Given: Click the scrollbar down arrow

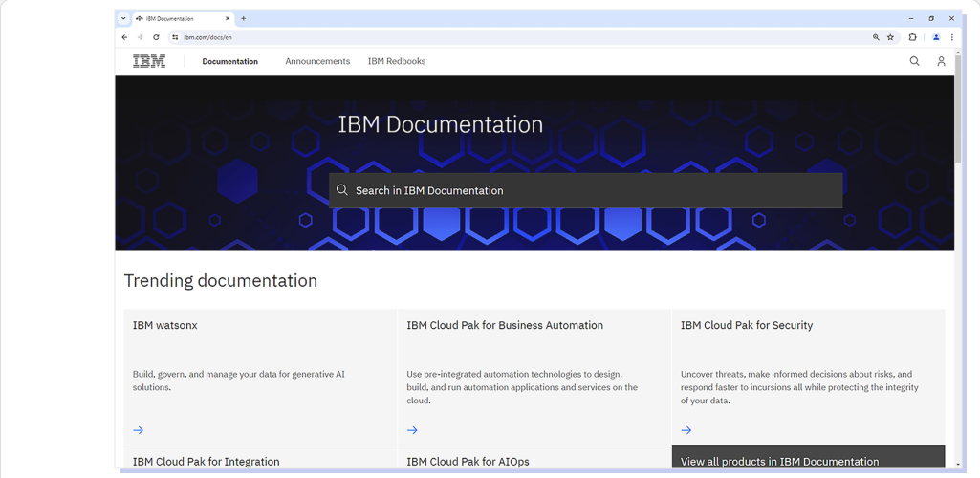Looking at the screenshot, I should [958, 465].
